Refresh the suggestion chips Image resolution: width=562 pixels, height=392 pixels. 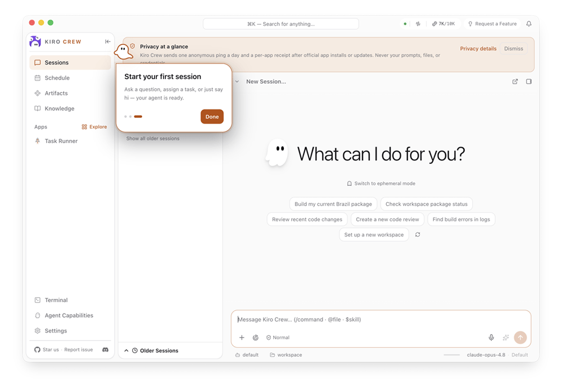point(418,235)
